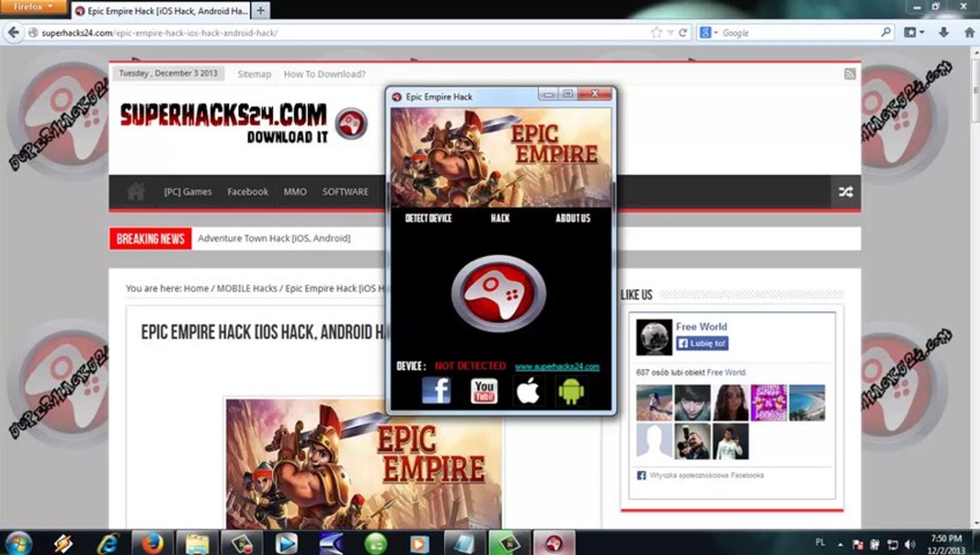Image resolution: width=980 pixels, height=555 pixels.
Task: Open the Sitemap link
Action: pos(254,74)
